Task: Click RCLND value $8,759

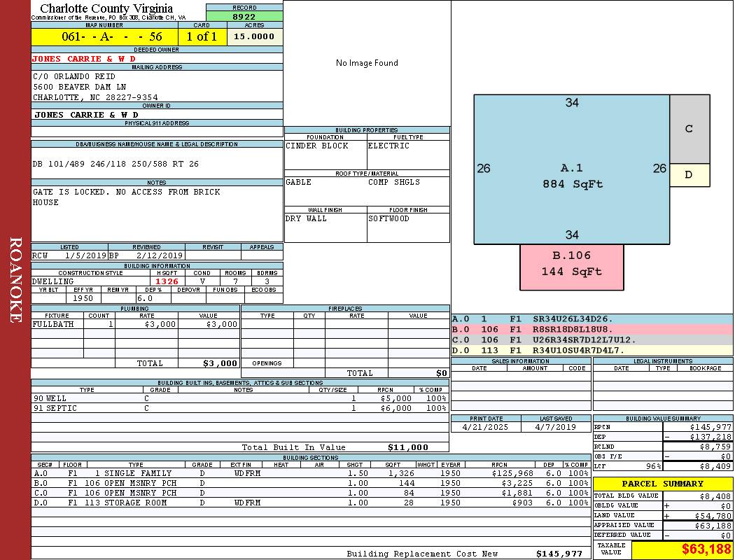Action: 715,447
